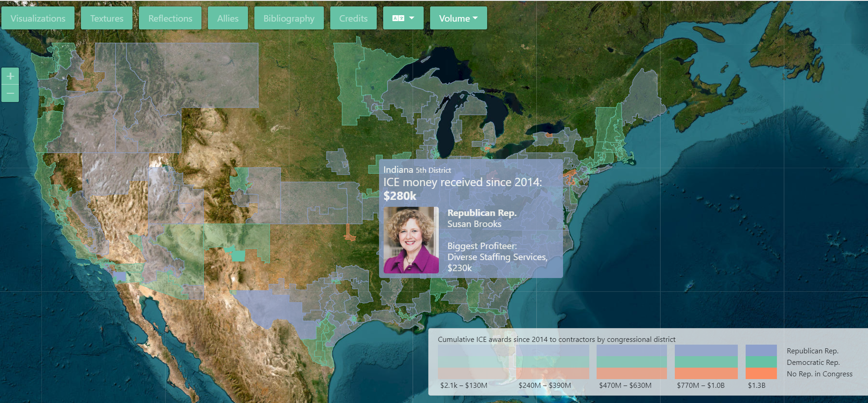Open the Bibliography page
This screenshot has width=868, height=403.
click(289, 18)
